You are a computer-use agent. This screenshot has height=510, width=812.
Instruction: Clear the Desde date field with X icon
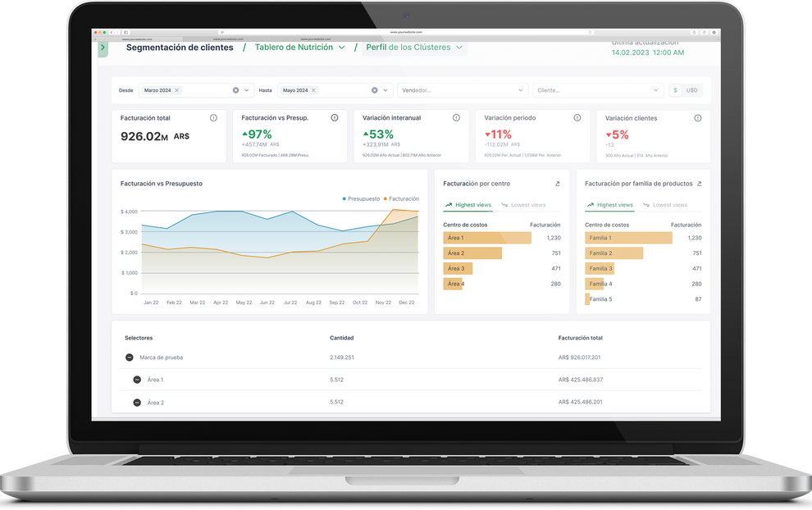(x=235, y=90)
